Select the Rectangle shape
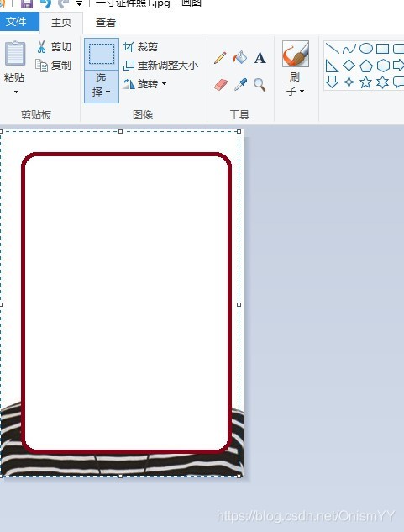The image size is (404, 532). (383, 49)
